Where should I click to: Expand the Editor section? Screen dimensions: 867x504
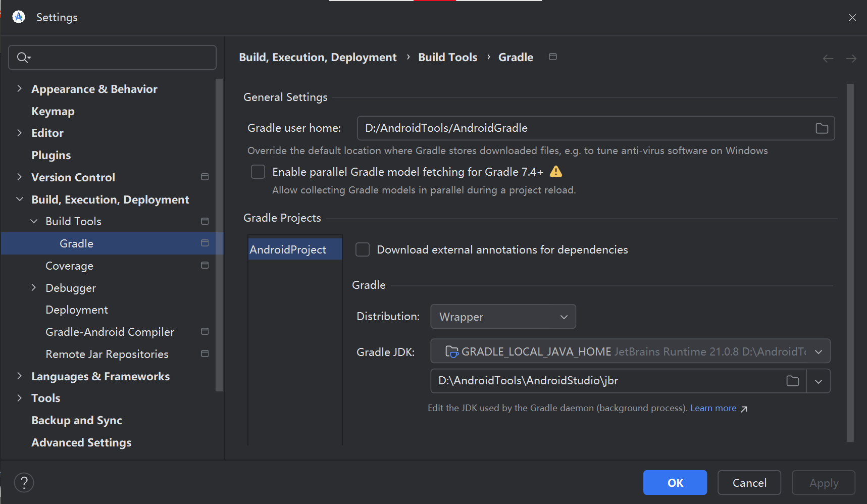point(19,132)
